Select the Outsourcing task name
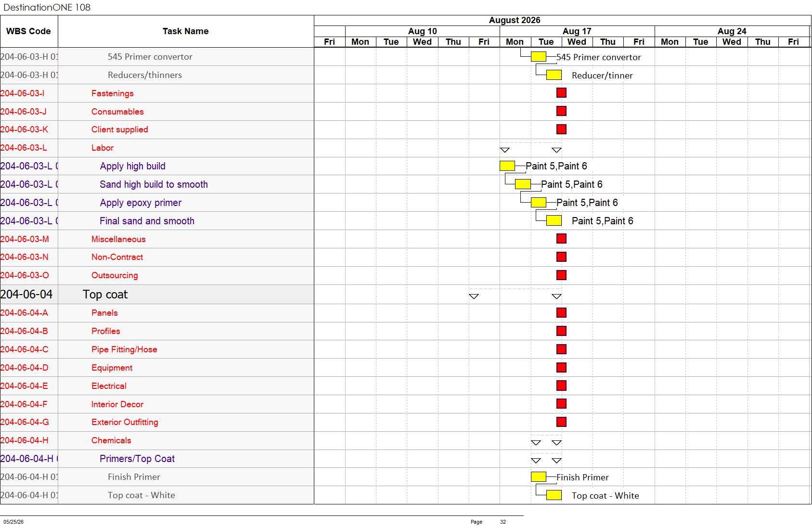Viewport: 812px width, 528px height. (x=115, y=275)
